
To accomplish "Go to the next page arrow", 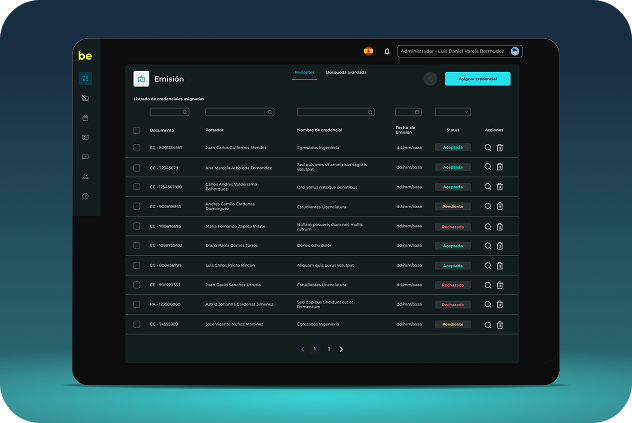I will (x=341, y=349).
